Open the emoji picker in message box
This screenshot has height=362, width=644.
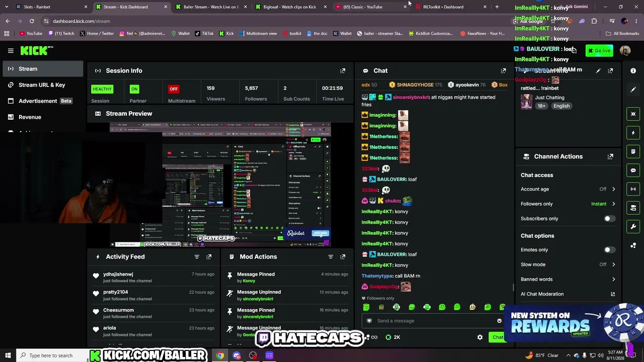pyautogui.click(x=499, y=321)
